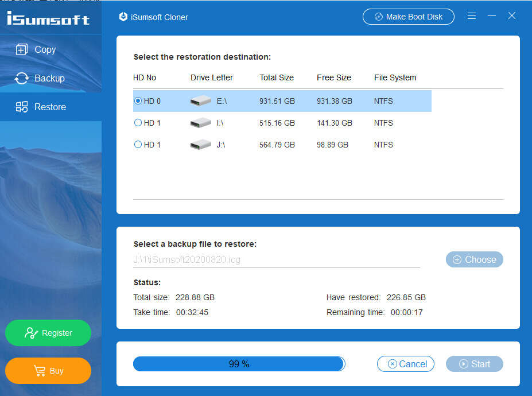Screen dimensions: 532x396
Task: Click NTFS in the I:\ row
Action: pos(383,123)
